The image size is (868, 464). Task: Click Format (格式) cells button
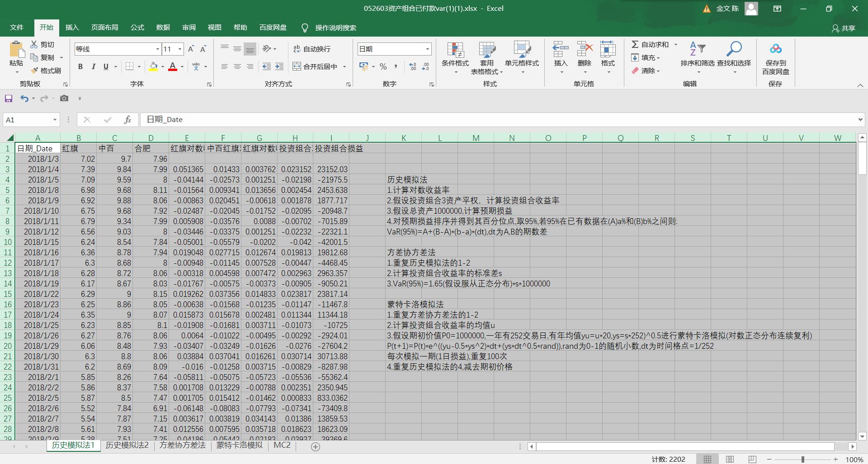pos(608,58)
